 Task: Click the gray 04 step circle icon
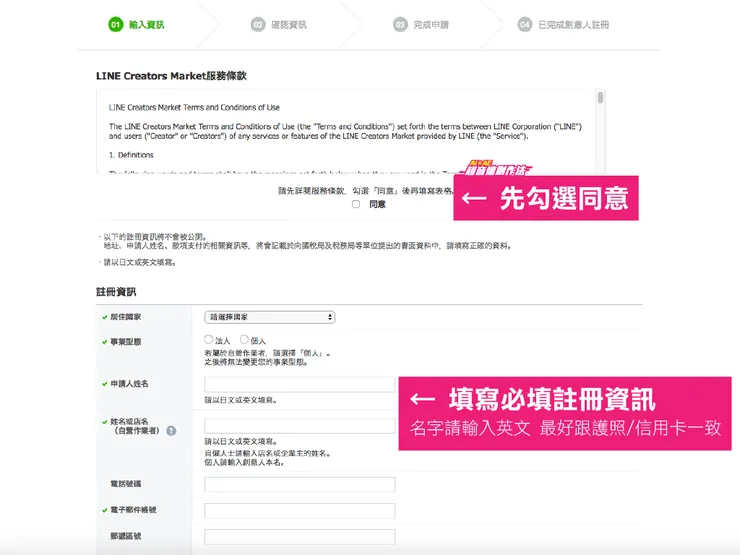525,25
